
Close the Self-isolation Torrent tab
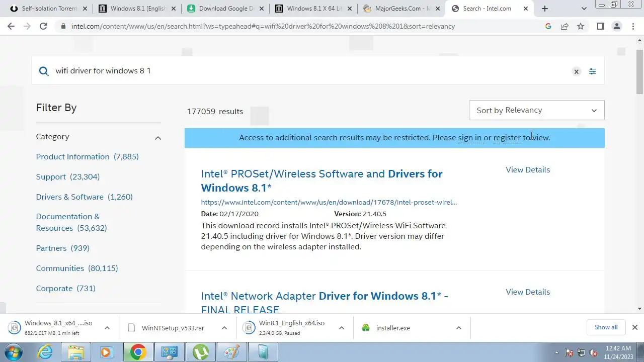tap(86, 9)
